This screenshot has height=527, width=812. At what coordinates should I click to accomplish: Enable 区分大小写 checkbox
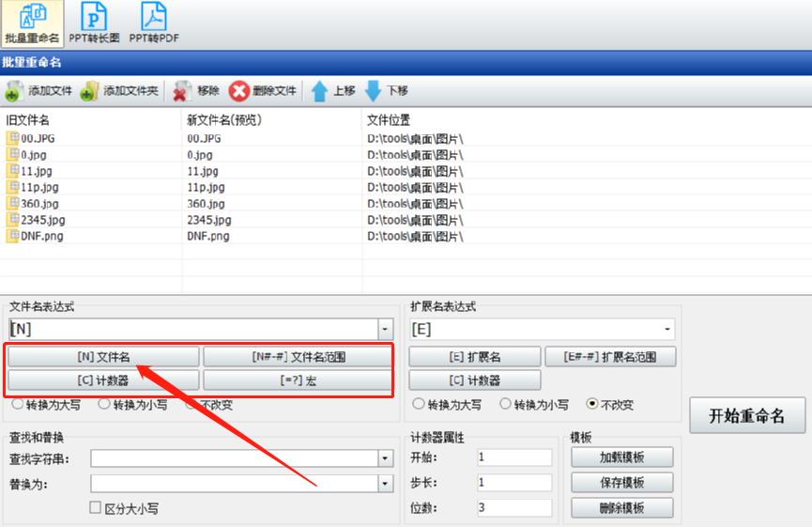[x=96, y=507]
